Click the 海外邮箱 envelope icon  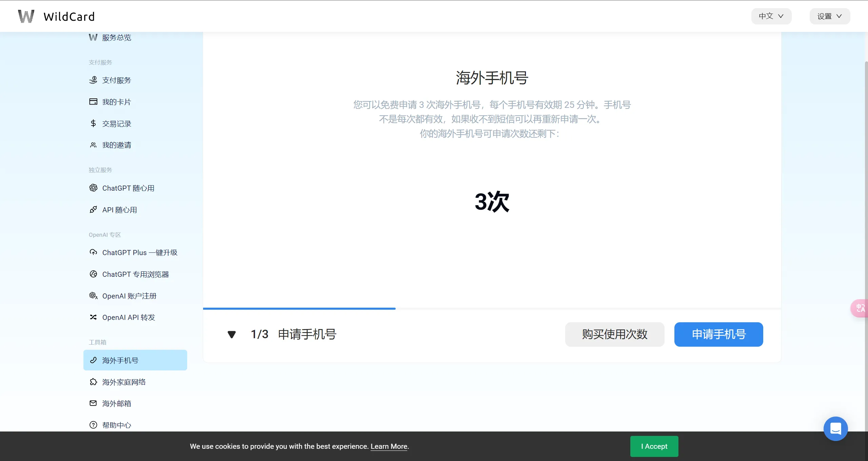coord(93,403)
